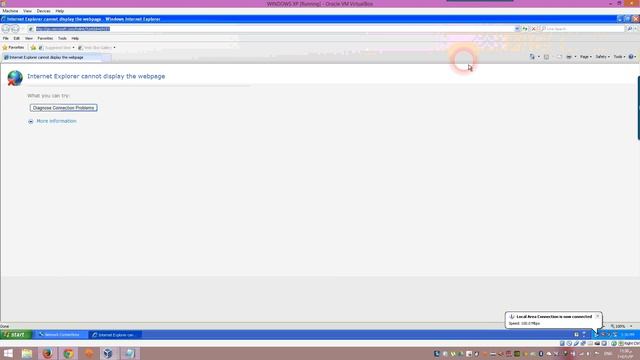Click the selected URL in the address bar
The width and height of the screenshot is (640, 360).
[73, 29]
